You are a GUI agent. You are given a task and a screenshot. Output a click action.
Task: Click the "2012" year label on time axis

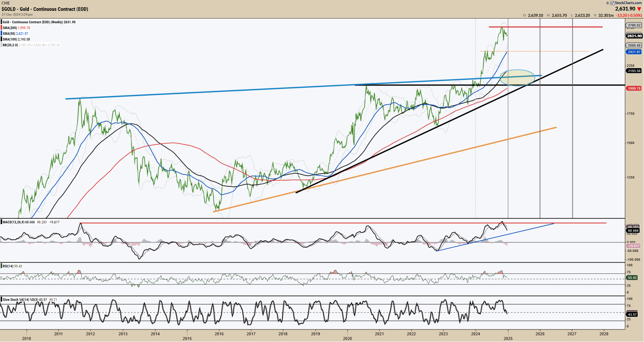[90, 334]
